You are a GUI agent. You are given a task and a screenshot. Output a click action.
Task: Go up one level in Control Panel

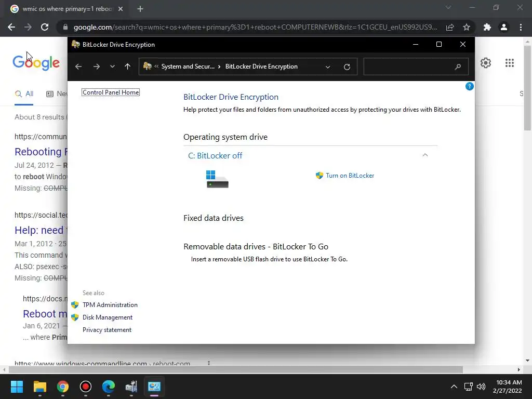click(128, 66)
